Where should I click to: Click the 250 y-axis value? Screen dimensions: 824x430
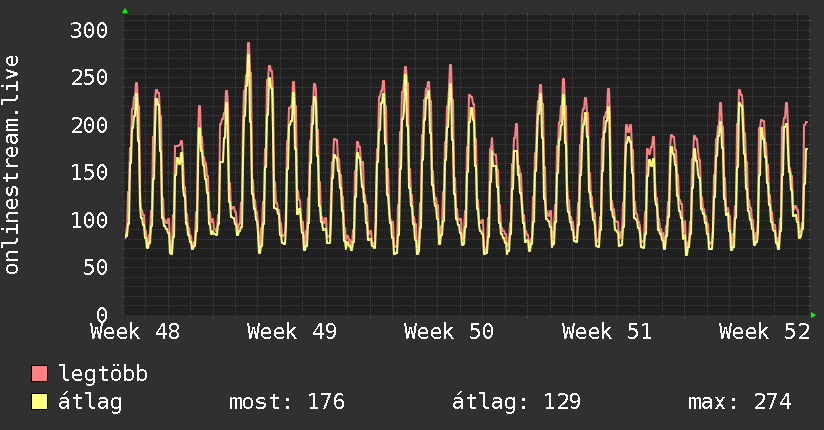pos(89,78)
